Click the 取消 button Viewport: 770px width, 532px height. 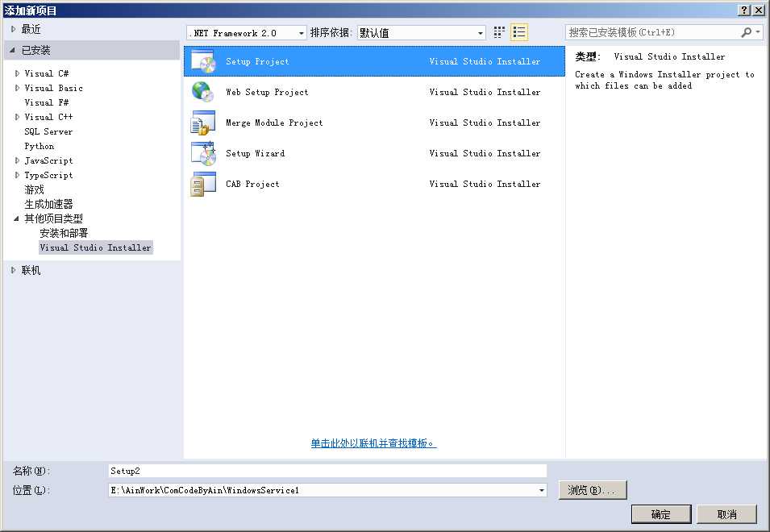726,514
